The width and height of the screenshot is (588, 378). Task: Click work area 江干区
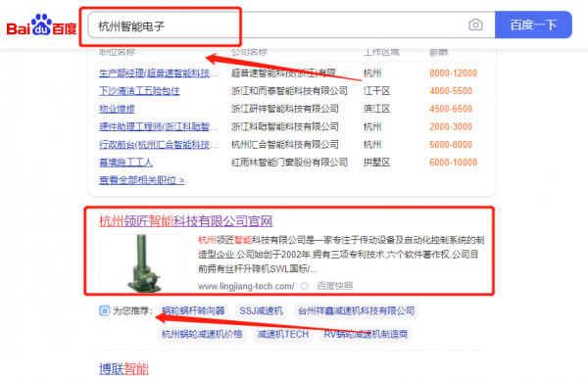377,91
